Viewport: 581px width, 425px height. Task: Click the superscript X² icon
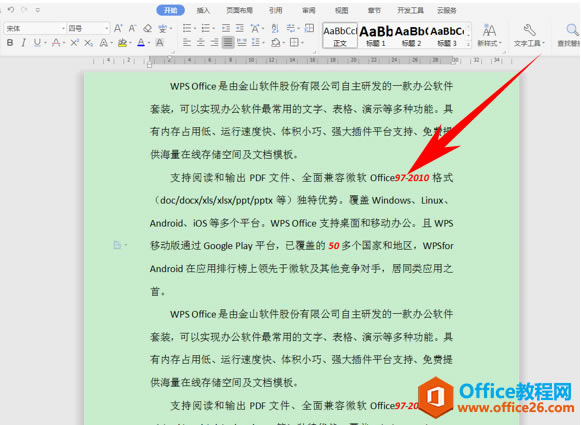(x=74, y=43)
